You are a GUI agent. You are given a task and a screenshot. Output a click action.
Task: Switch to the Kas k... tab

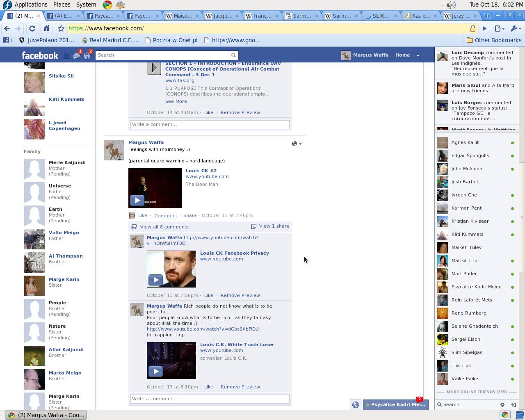pos(421,16)
